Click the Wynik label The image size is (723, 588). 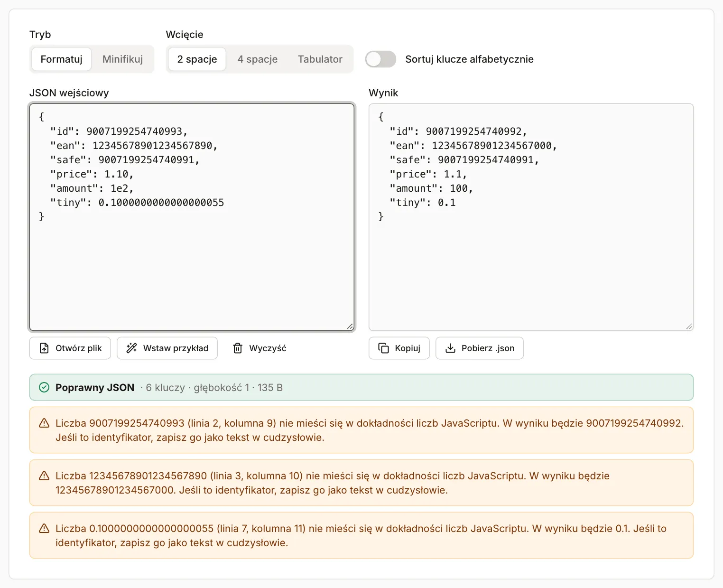click(383, 93)
